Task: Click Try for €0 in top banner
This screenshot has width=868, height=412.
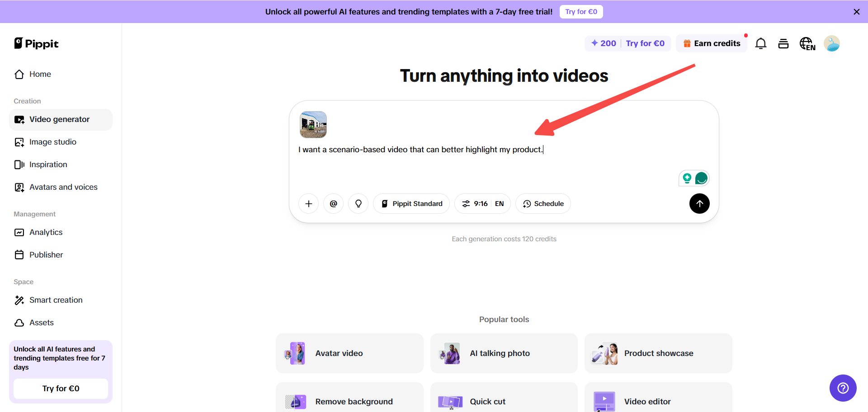Action: tap(581, 12)
